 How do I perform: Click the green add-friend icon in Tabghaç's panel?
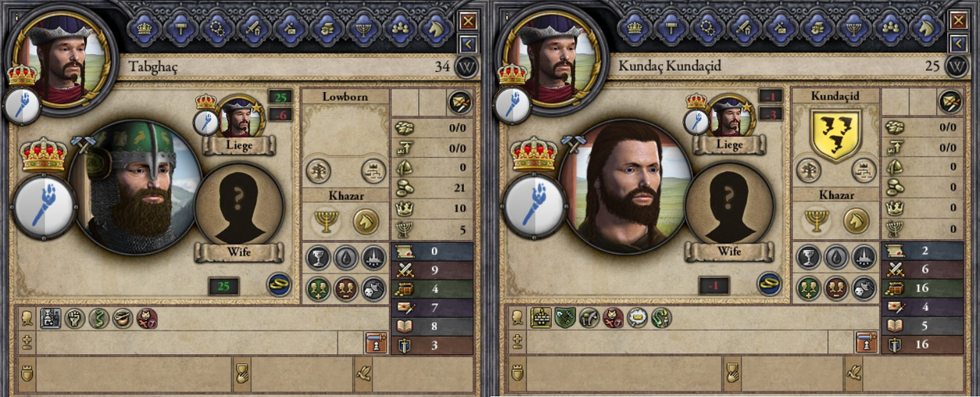(x=318, y=288)
